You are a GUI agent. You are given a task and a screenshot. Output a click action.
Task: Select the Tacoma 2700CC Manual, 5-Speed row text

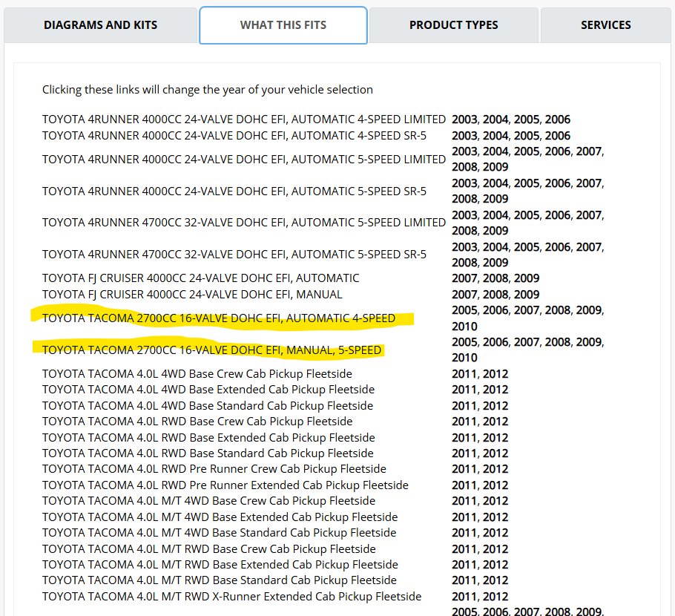point(212,350)
